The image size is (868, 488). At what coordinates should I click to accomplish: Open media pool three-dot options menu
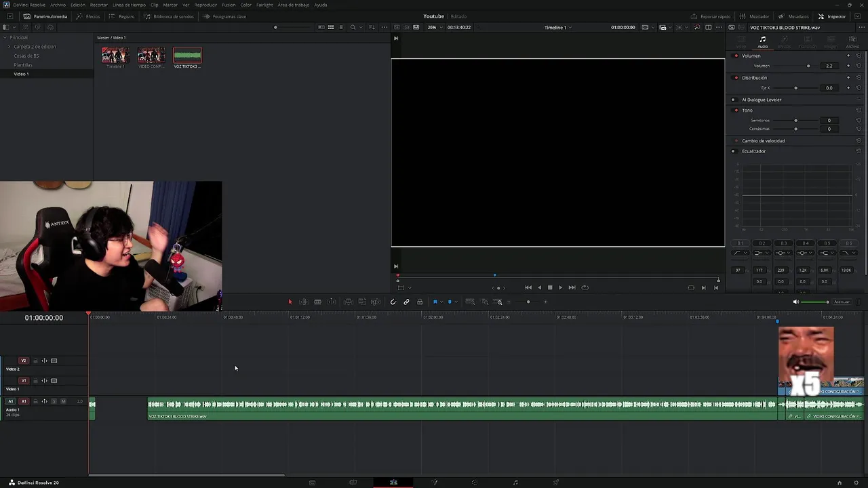coord(384,27)
